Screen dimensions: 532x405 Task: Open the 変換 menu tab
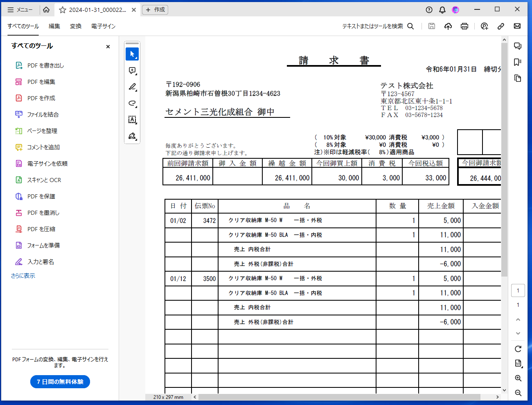[x=76, y=26]
